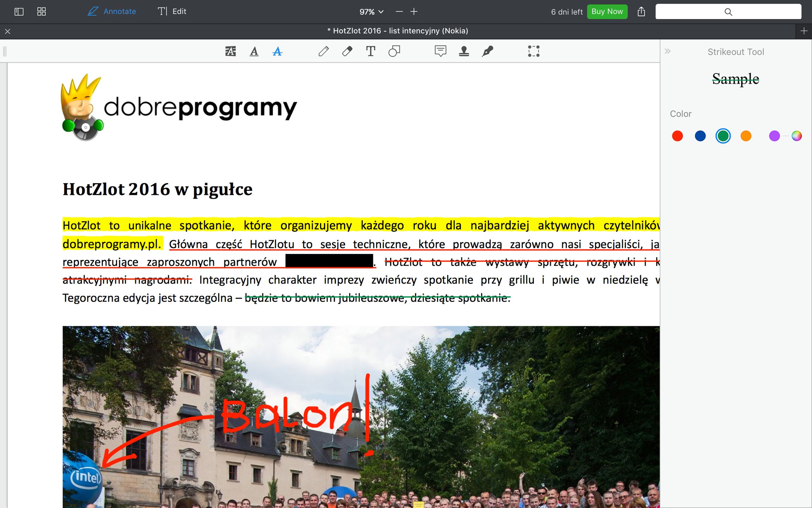The height and width of the screenshot is (508, 812).
Task: Switch to page thumbnails grid view
Action: point(42,12)
